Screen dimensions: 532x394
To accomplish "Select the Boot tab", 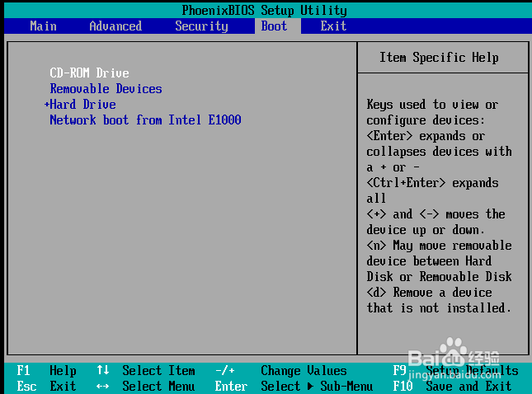I will click(x=274, y=26).
